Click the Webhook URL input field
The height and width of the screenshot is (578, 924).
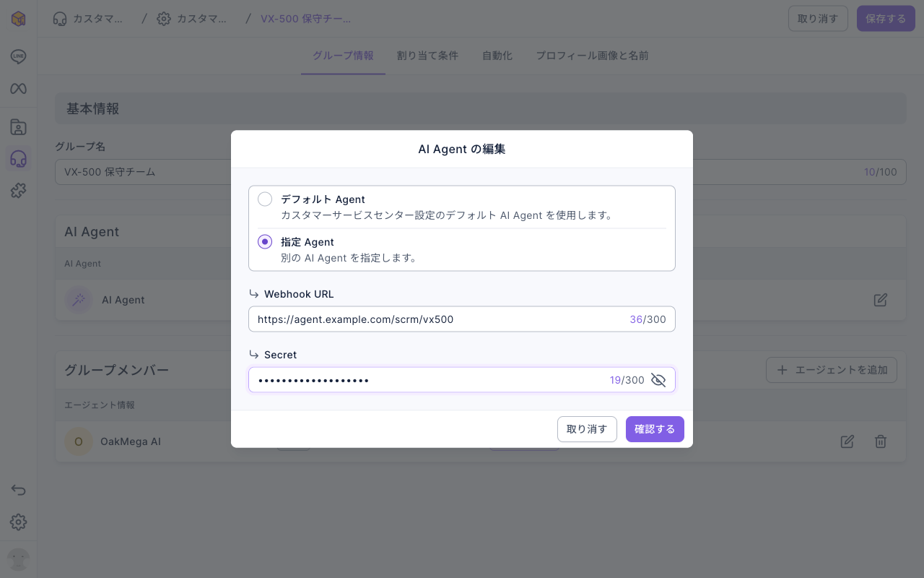tap(462, 319)
